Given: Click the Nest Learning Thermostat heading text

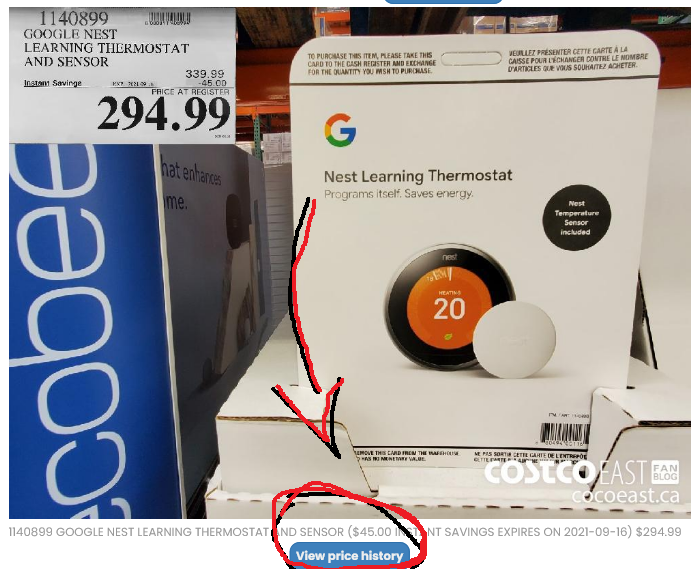Looking at the screenshot, I should [x=418, y=176].
